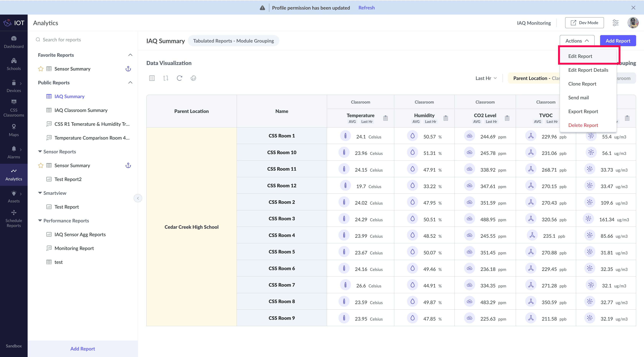Click the Refresh link in the banner
Image resolution: width=644 pixels, height=357 pixels.
366,8
